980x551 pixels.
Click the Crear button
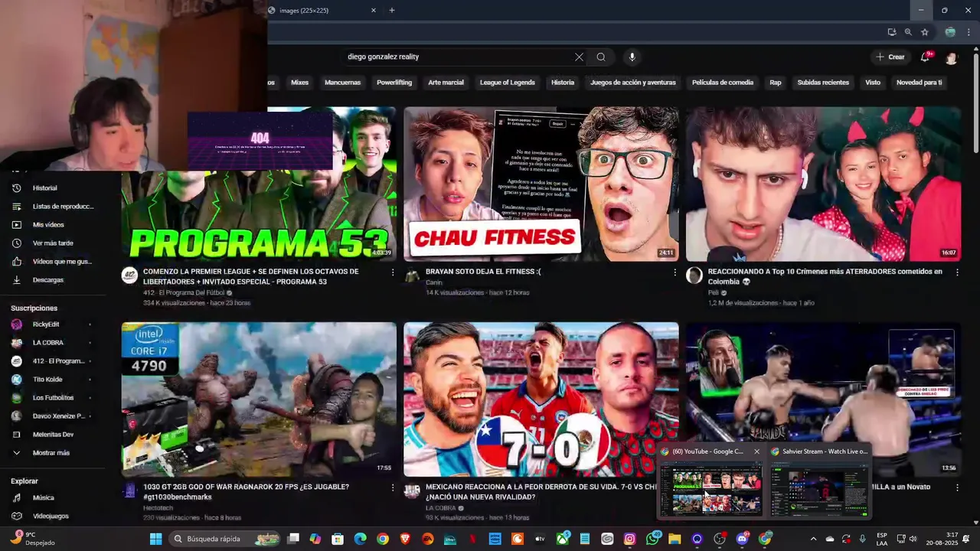click(890, 57)
